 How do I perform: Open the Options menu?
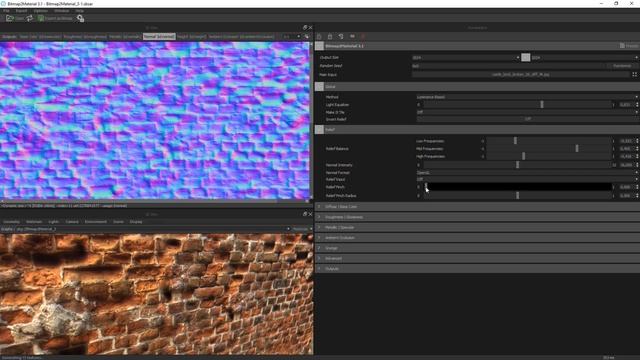pos(40,11)
